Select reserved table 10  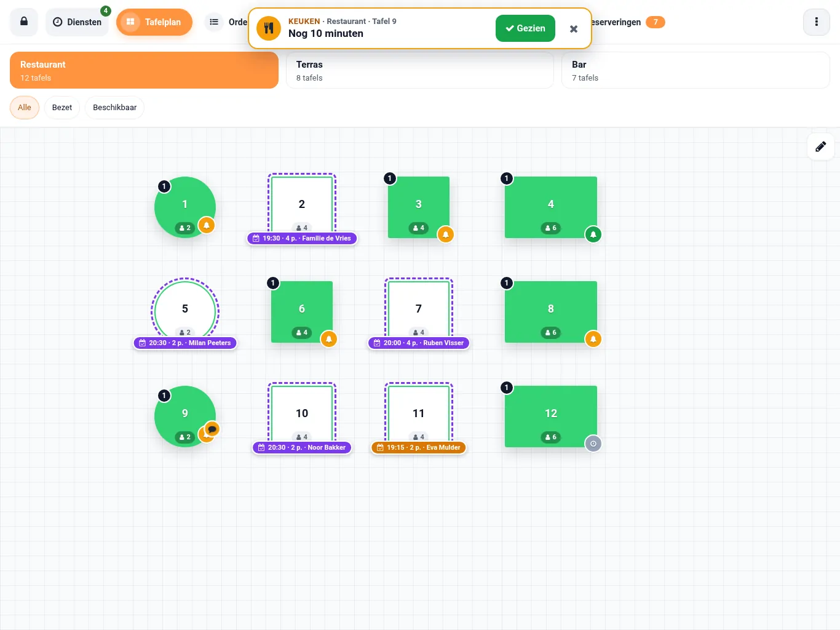tap(302, 413)
